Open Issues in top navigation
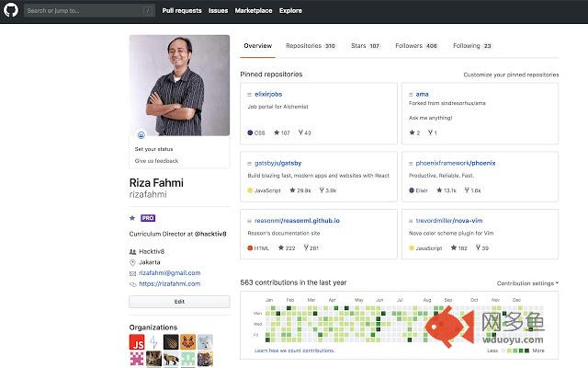Screen dimensions: 588x368 point(219,10)
